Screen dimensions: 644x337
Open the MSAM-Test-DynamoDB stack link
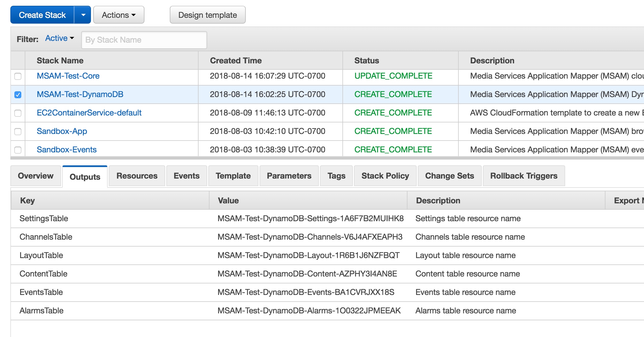click(80, 94)
